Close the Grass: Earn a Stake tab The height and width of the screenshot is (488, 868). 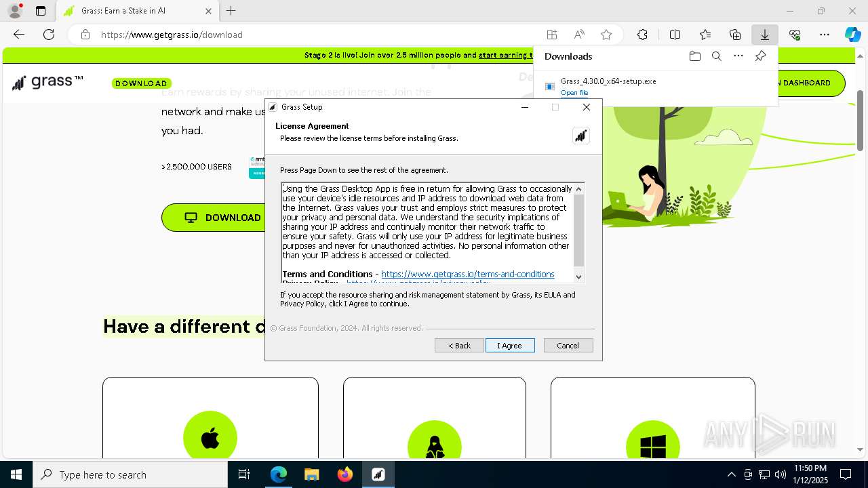click(208, 11)
